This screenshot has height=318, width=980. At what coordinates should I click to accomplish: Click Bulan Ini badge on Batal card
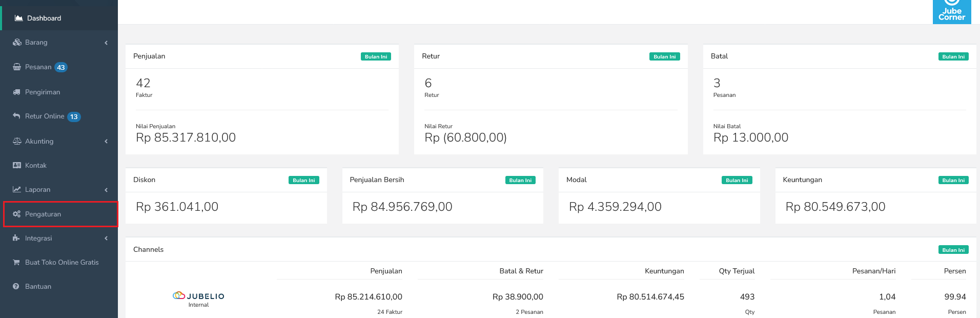953,56
